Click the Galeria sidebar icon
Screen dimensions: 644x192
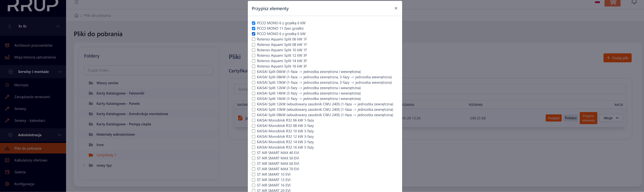7,172
